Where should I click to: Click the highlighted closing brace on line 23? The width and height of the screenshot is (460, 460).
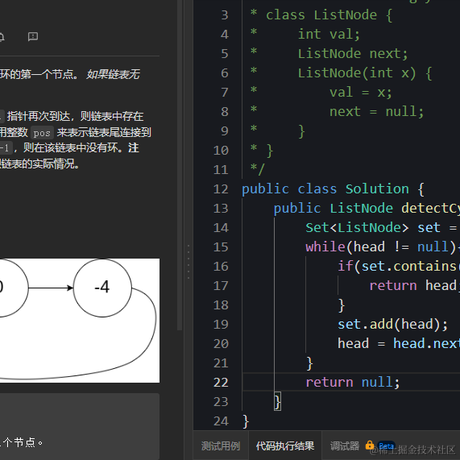pyautogui.click(x=277, y=401)
